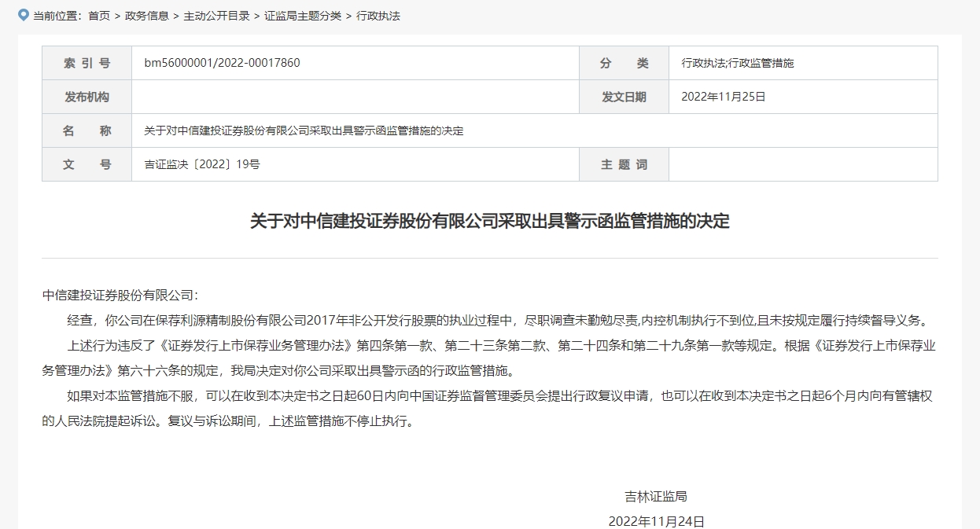
Task: Select the title text in the 名称 row
Action: coord(304,130)
